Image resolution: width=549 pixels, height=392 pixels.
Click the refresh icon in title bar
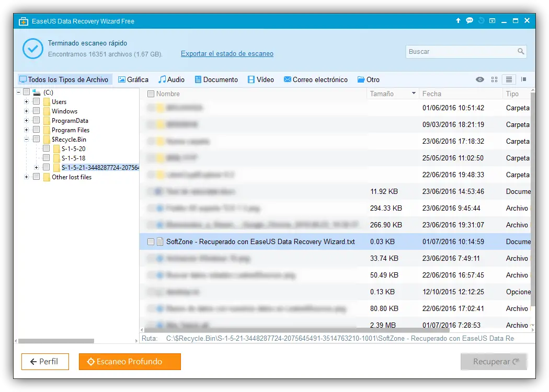tap(482, 21)
